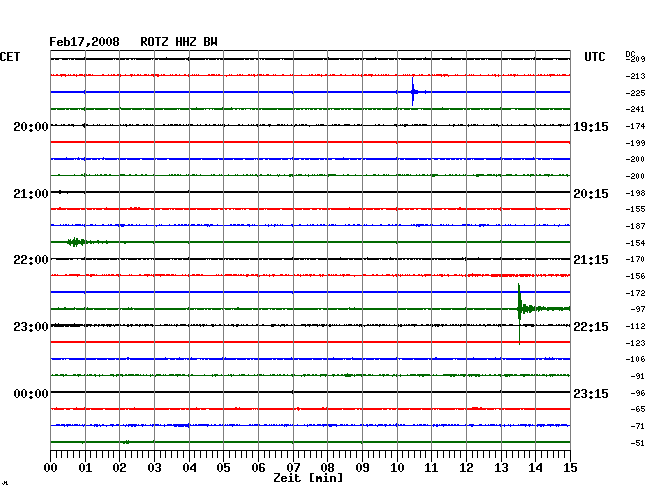This screenshot has width=650, height=494.
Task: Select the DC value -112
Action: (x=635, y=326)
